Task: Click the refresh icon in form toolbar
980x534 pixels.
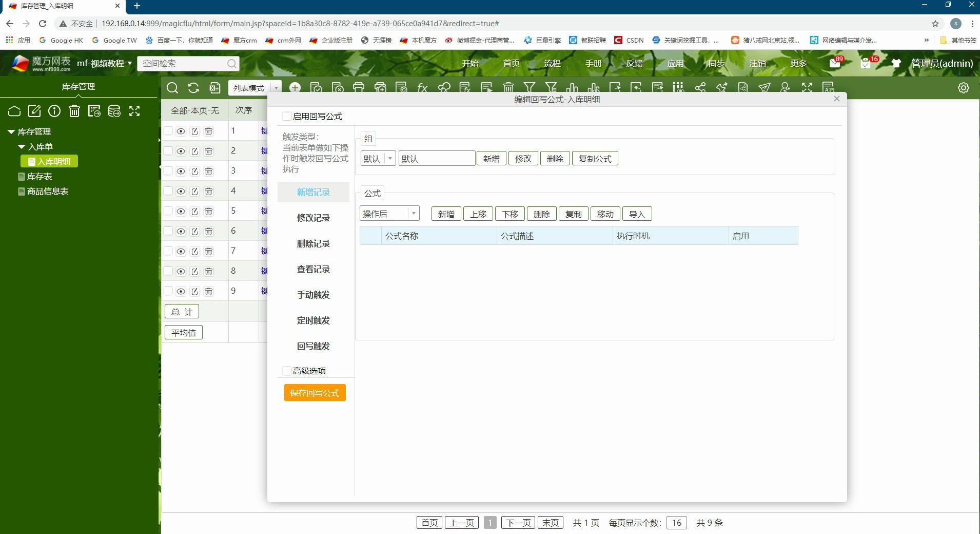Action: (193, 88)
